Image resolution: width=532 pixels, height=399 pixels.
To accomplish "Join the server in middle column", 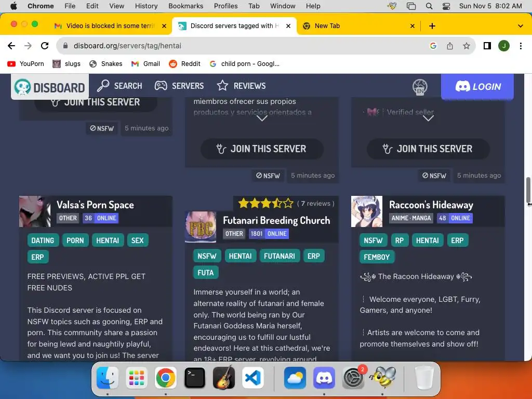I will click(x=262, y=149).
